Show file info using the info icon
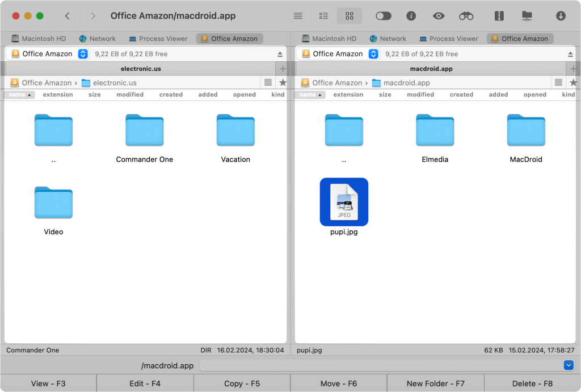This screenshot has height=392, width=581. pos(411,16)
